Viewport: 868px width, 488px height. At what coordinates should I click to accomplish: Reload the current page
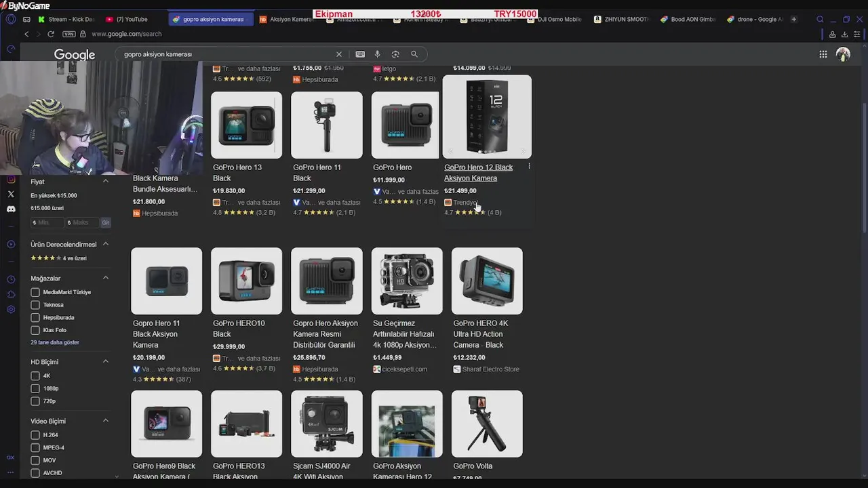click(x=50, y=34)
